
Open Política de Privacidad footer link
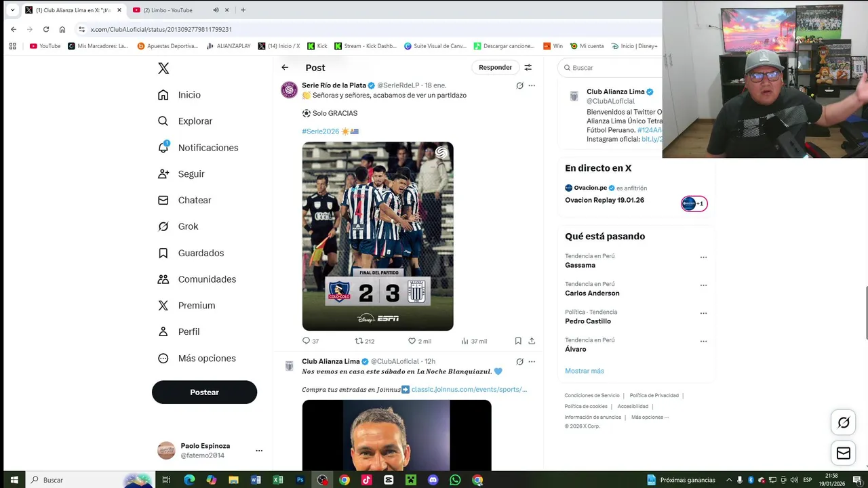point(654,395)
